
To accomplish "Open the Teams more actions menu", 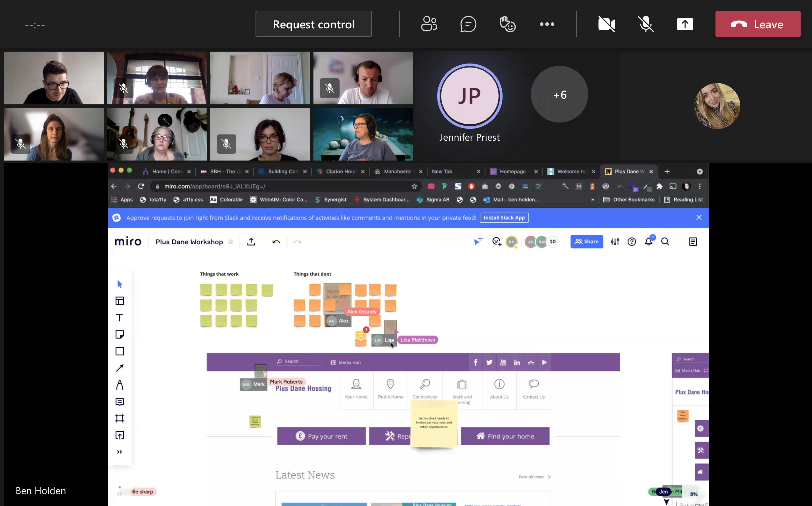I will pos(547,24).
